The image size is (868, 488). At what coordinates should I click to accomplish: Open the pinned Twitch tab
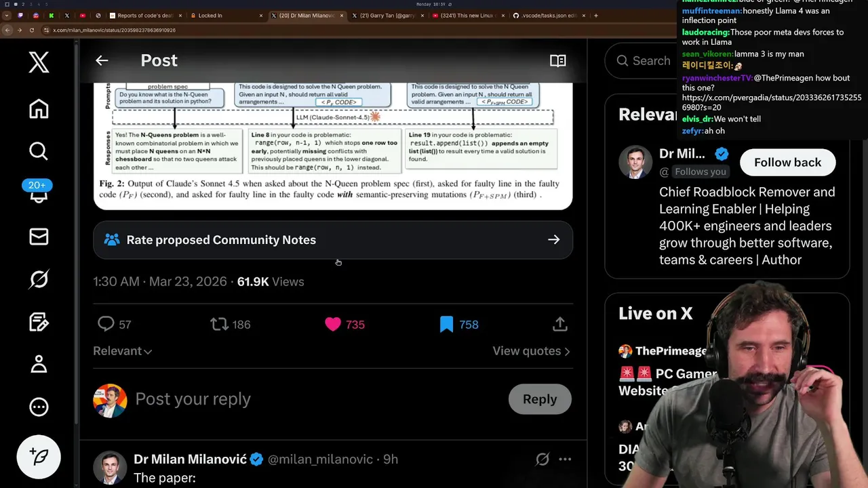click(20, 16)
